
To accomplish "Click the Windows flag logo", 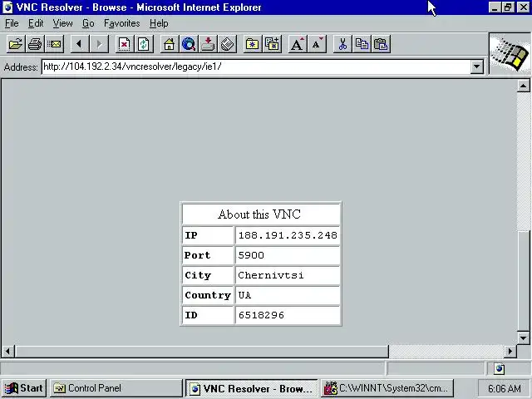I will (510, 53).
